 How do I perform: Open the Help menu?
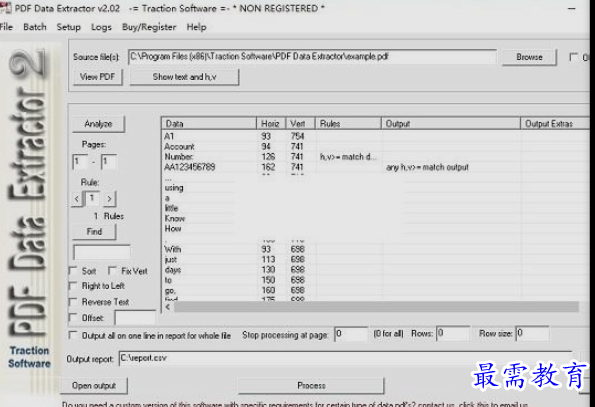(196, 27)
